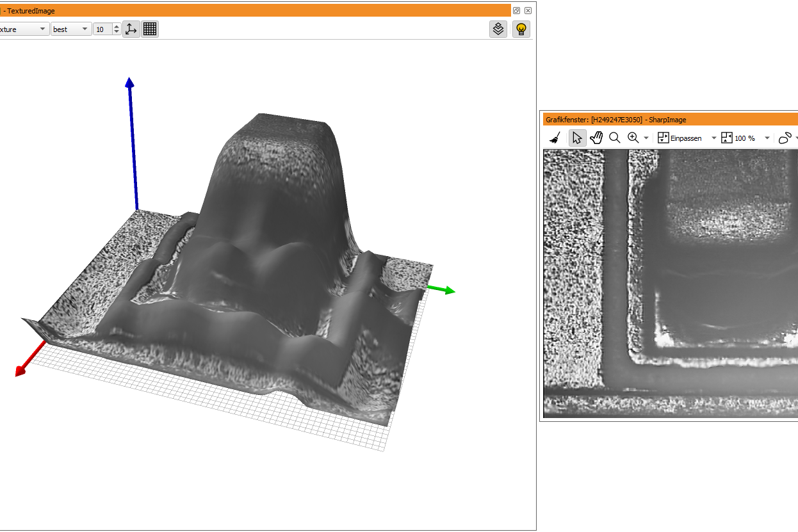Click the Einpassen fit-window button
Viewport: 798px width, 532px height.
(x=680, y=138)
